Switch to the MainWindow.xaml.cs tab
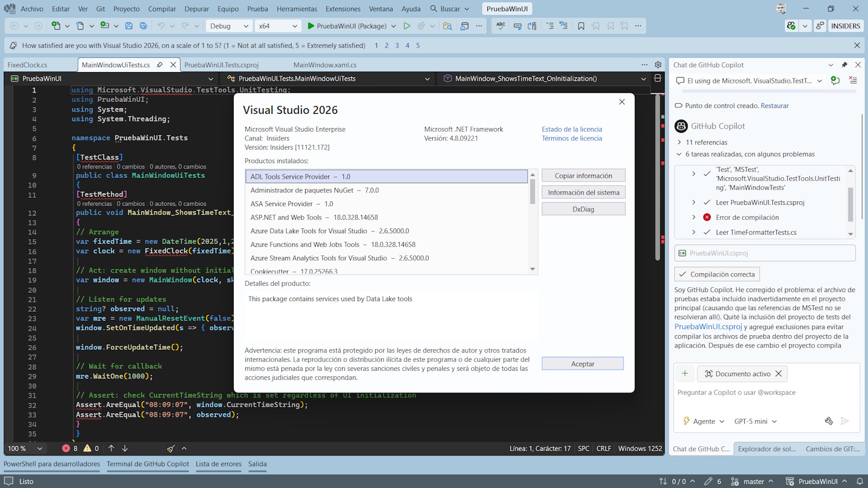The width and height of the screenshot is (868, 488). (324, 65)
